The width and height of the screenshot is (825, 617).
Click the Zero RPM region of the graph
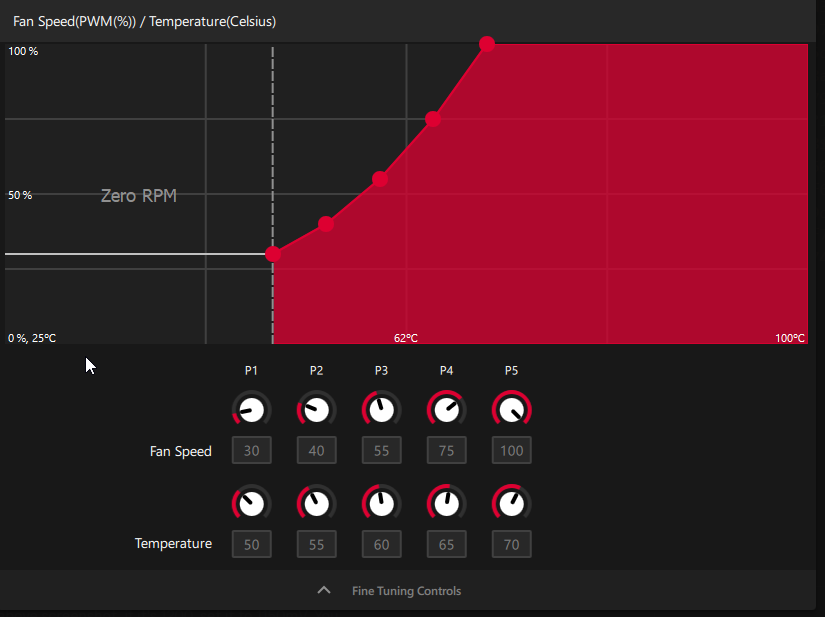[x=139, y=196]
